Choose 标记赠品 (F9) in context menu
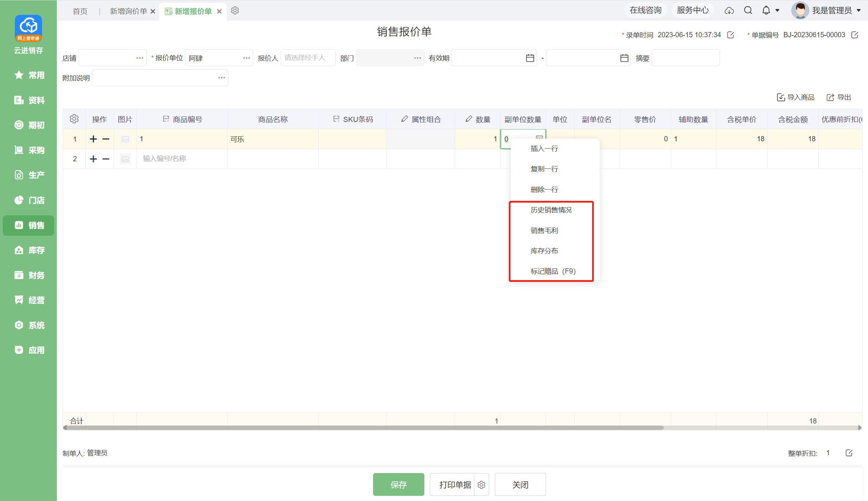This screenshot has width=868, height=501. (x=553, y=271)
